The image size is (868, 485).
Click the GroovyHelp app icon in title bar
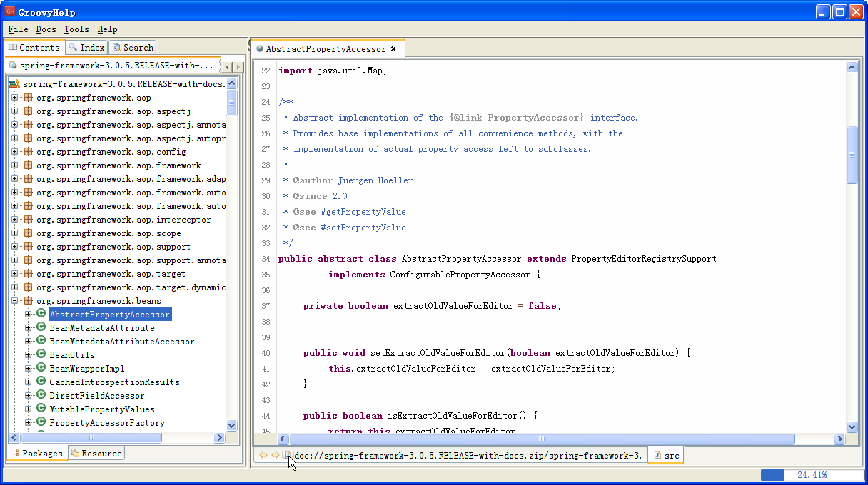[x=10, y=11]
